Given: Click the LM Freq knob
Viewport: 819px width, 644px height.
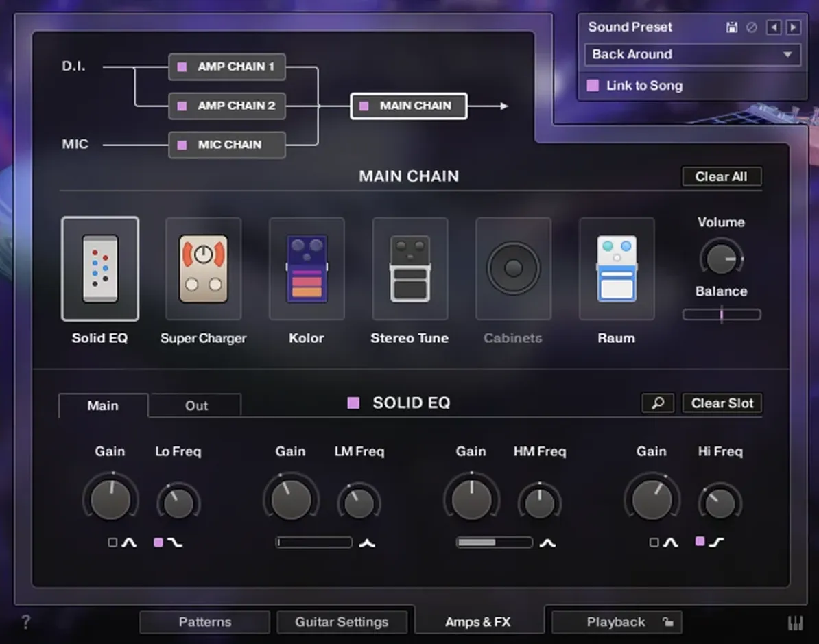Looking at the screenshot, I should pyautogui.click(x=359, y=503).
